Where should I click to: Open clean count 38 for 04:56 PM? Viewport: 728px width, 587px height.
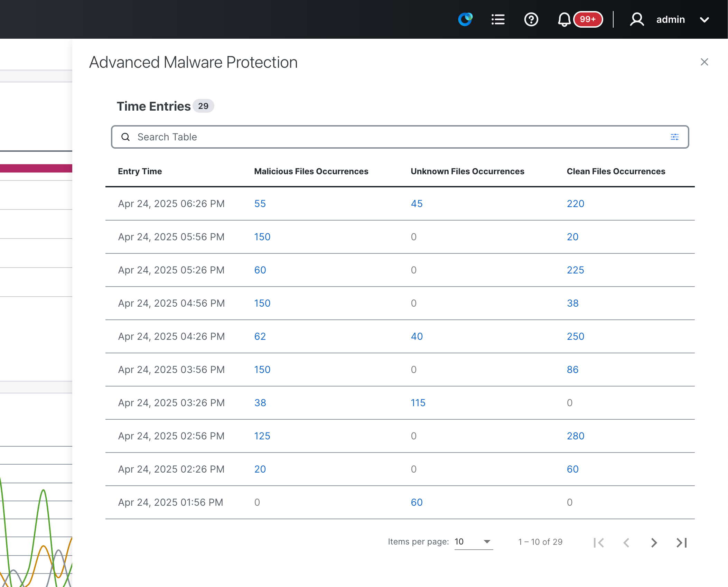pyautogui.click(x=572, y=303)
